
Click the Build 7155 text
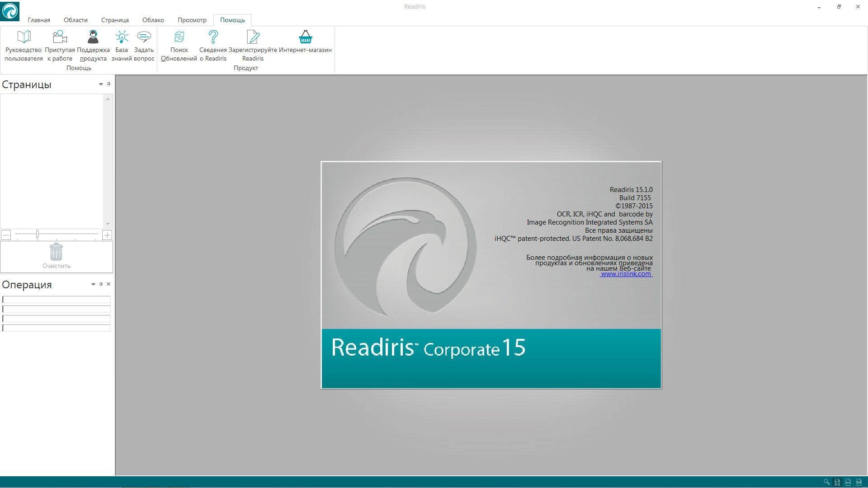pyautogui.click(x=635, y=198)
